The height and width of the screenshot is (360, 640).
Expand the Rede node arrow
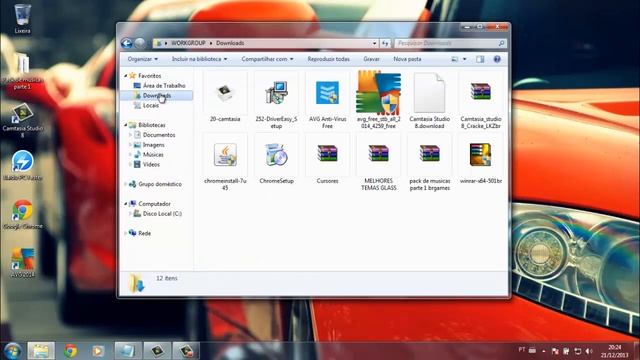pos(126,233)
